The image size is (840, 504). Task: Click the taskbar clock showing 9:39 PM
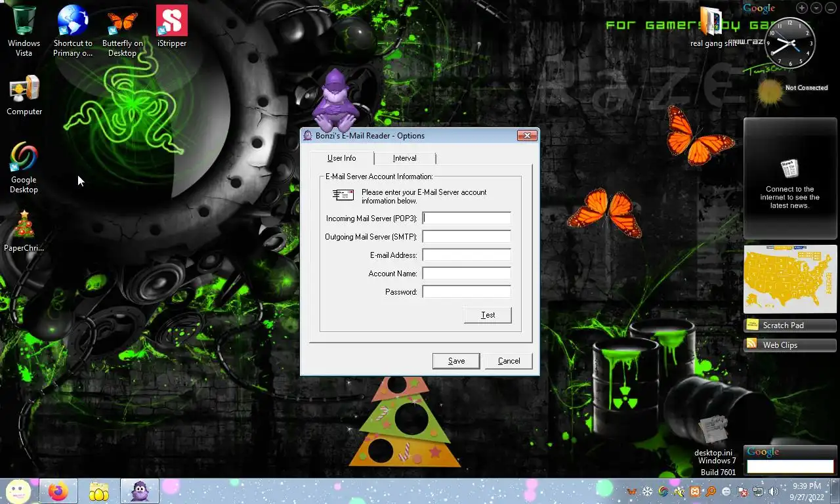click(806, 492)
